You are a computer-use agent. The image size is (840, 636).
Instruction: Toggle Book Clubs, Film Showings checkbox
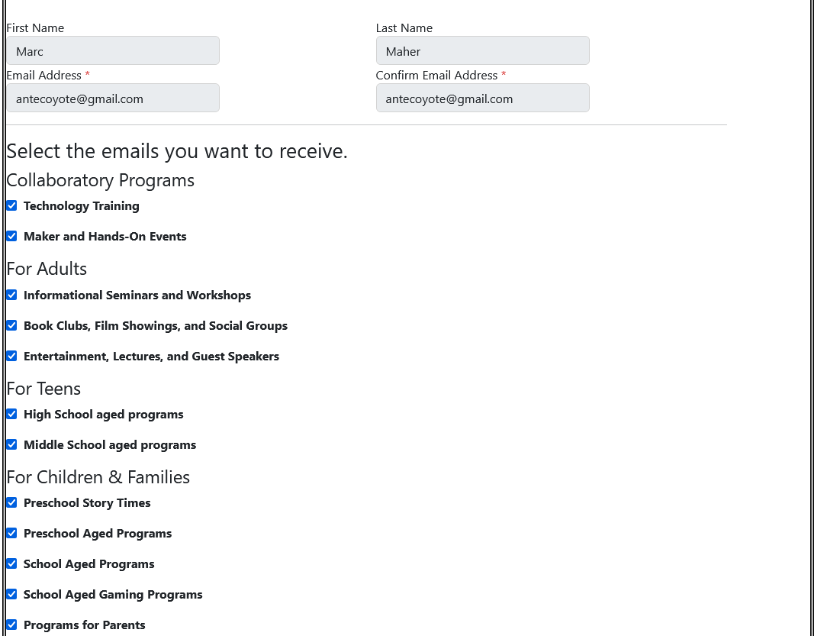[11, 325]
